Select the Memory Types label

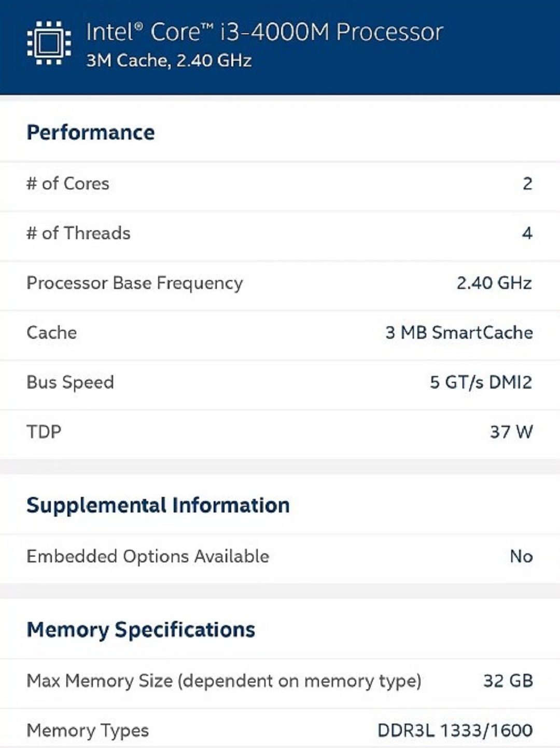pos(88,730)
